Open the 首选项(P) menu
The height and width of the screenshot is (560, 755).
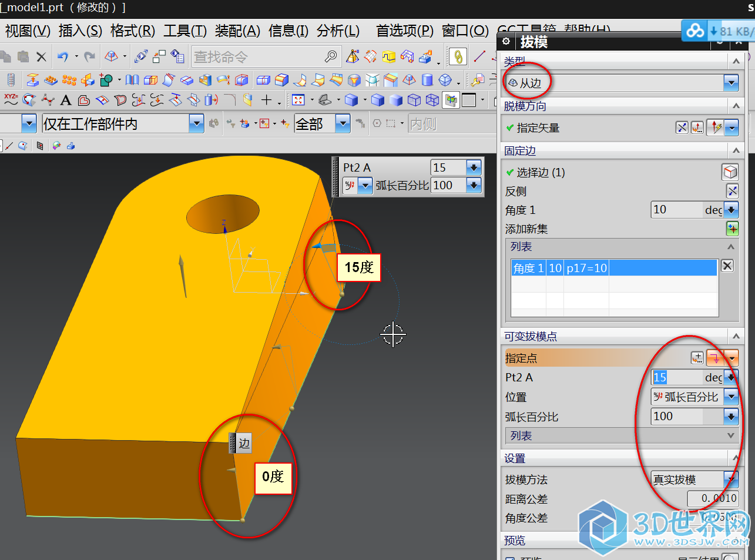point(405,31)
